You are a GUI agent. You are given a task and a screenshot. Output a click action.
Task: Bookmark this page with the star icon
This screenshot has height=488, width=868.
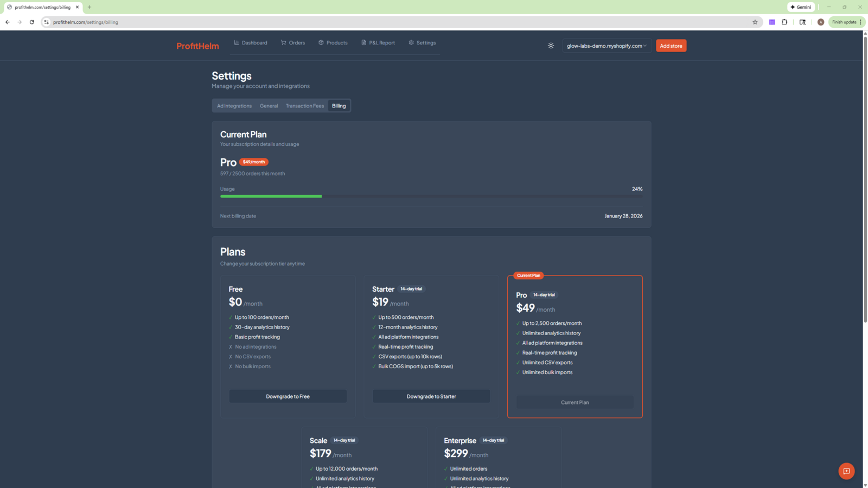click(755, 22)
